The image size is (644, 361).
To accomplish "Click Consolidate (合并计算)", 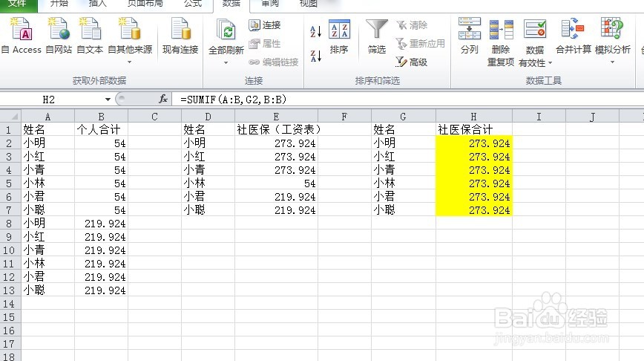I will (x=574, y=36).
